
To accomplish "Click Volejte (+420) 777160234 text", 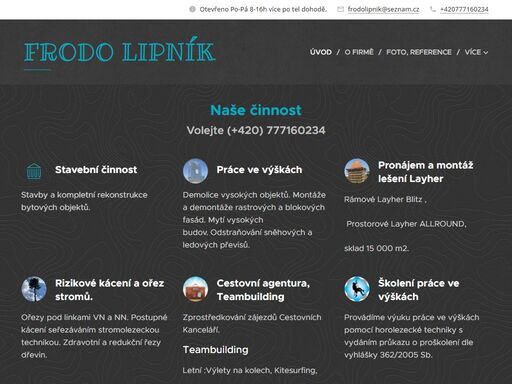I will click(256, 130).
